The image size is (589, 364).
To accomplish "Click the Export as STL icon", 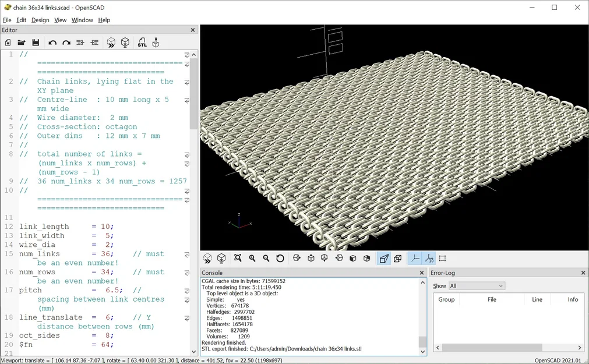I will click(142, 43).
